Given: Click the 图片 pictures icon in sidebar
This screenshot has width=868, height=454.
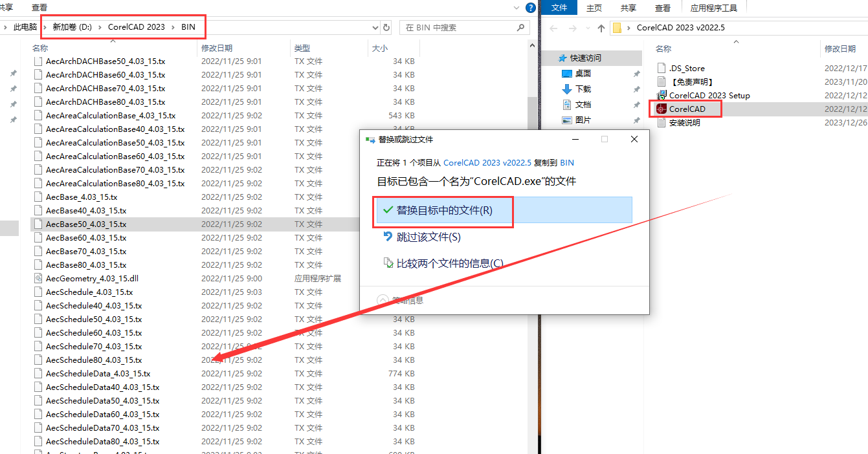Looking at the screenshot, I should [567, 120].
